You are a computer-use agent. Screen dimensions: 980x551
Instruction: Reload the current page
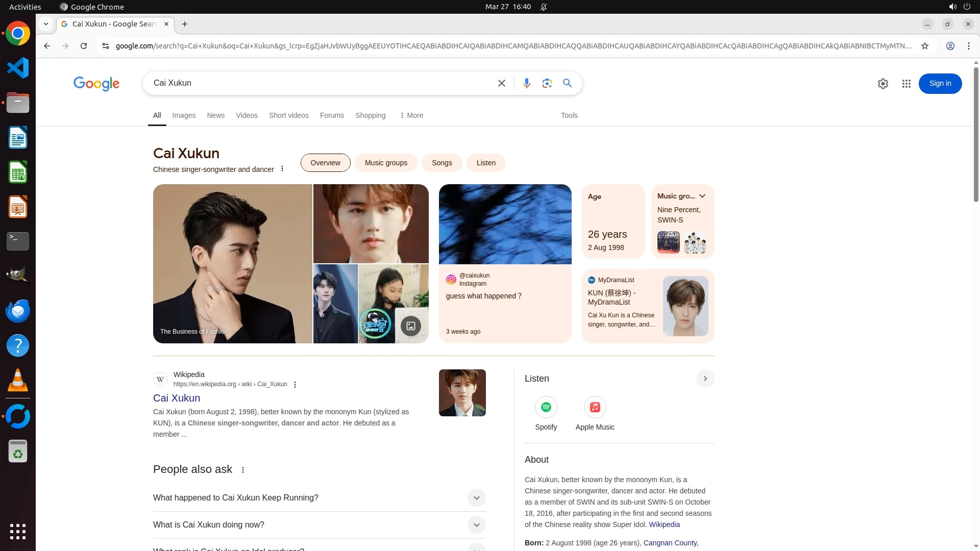tap(84, 46)
